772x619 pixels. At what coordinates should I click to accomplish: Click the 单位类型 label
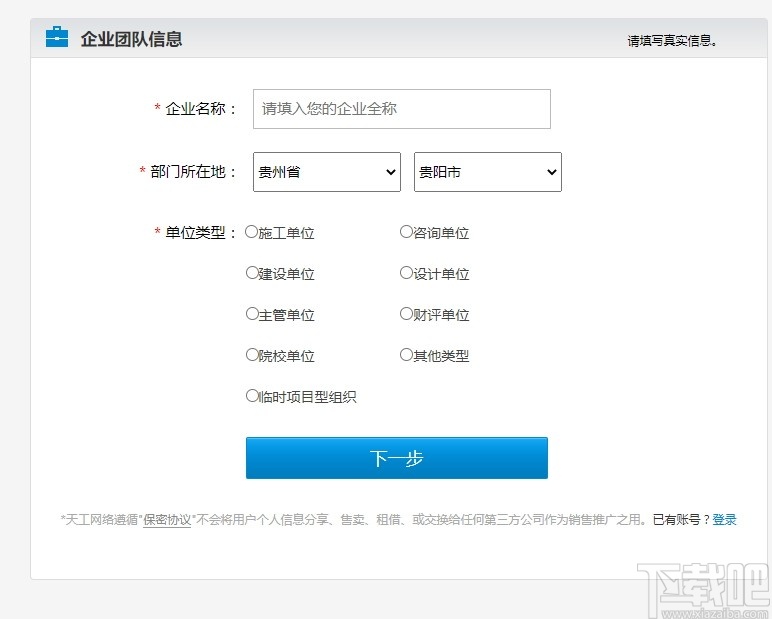tap(200, 232)
